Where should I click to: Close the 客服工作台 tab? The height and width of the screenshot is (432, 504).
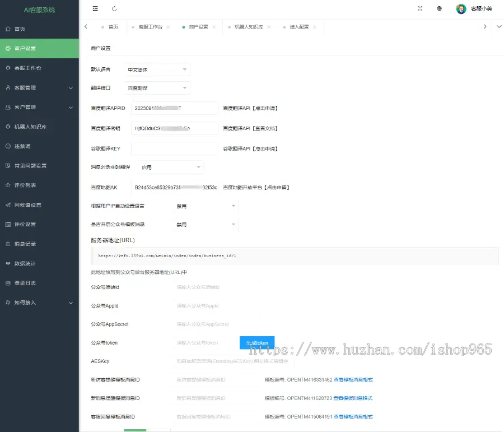click(x=168, y=27)
